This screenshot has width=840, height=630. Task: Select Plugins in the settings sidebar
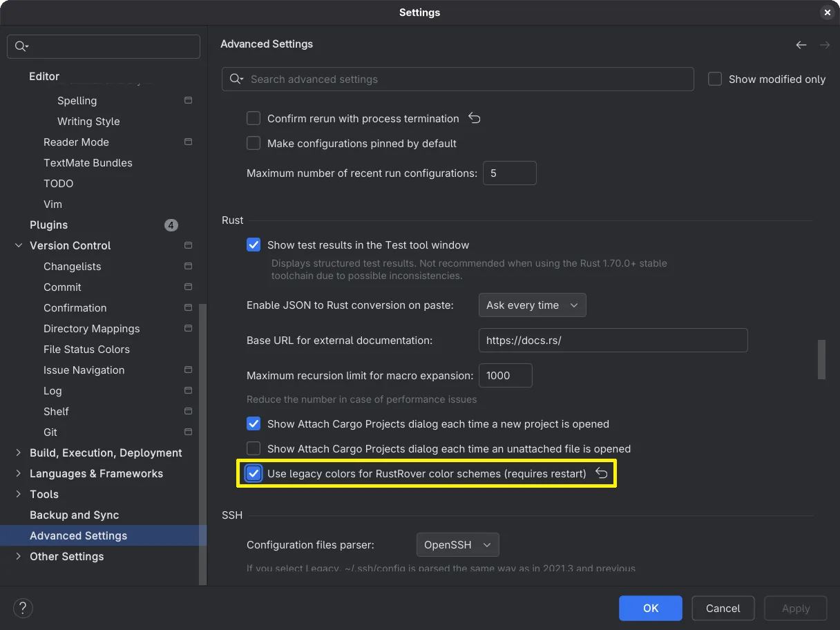coord(48,225)
